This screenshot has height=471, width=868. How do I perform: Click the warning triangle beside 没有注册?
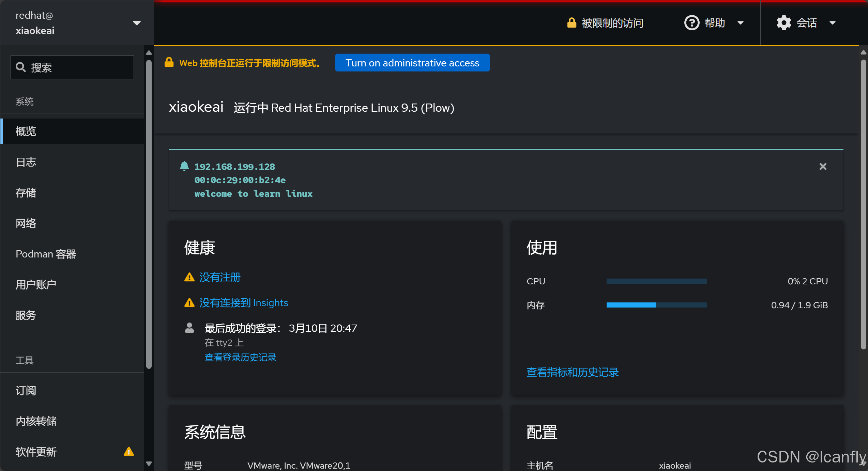189,277
